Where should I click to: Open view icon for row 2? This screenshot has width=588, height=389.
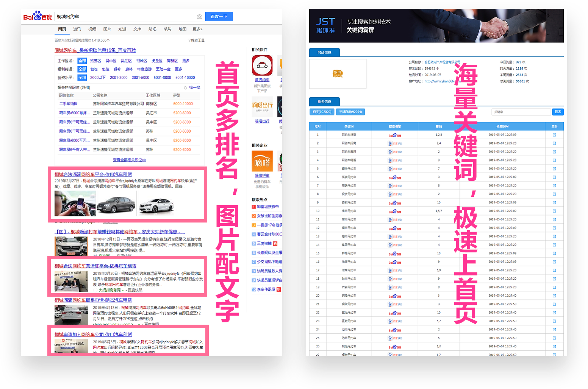554,143
